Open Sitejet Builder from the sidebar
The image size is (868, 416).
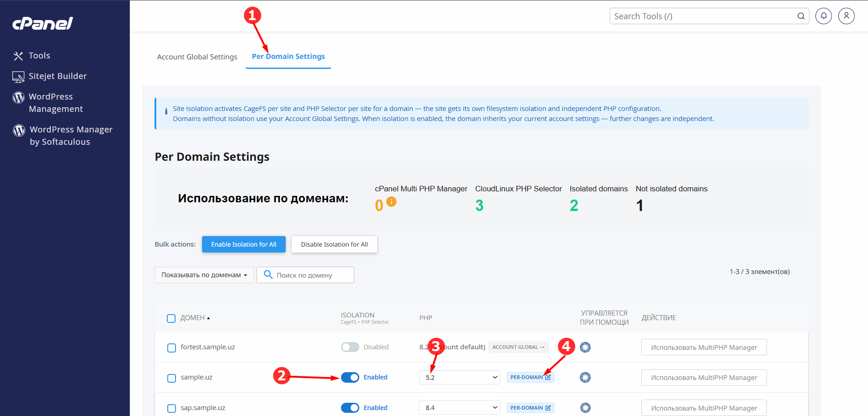point(50,76)
